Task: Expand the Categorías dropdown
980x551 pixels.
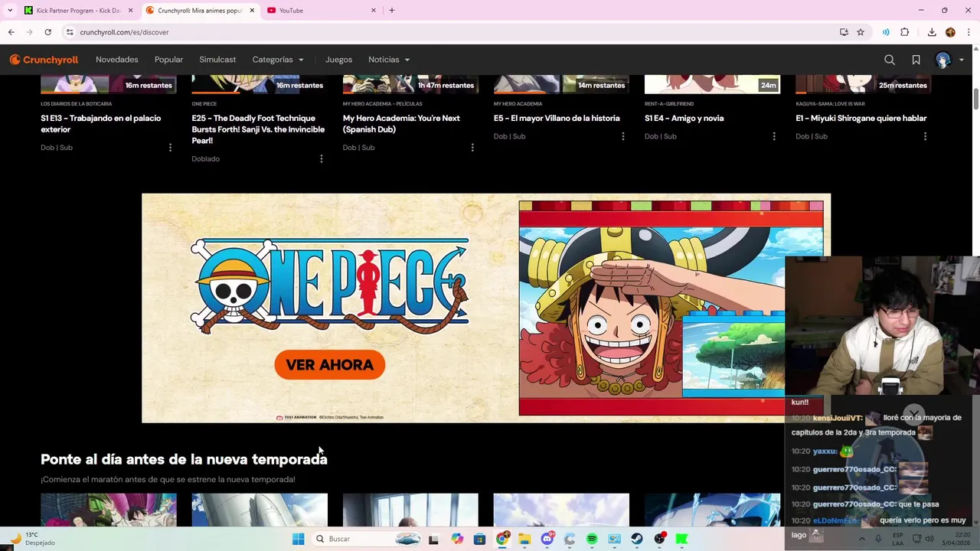Action: point(278,60)
